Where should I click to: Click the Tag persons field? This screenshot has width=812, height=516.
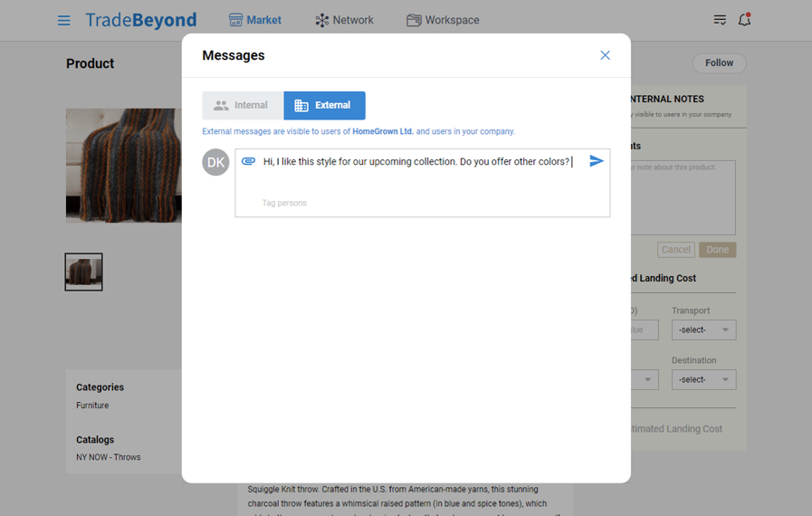284,203
